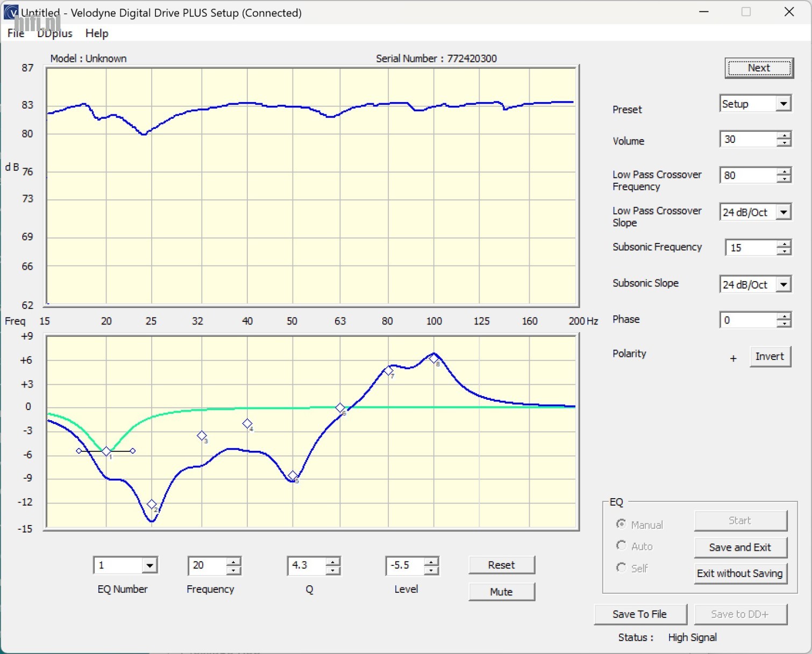Select EQ point 7 diamond handle

pyautogui.click(x=388, y=371)
